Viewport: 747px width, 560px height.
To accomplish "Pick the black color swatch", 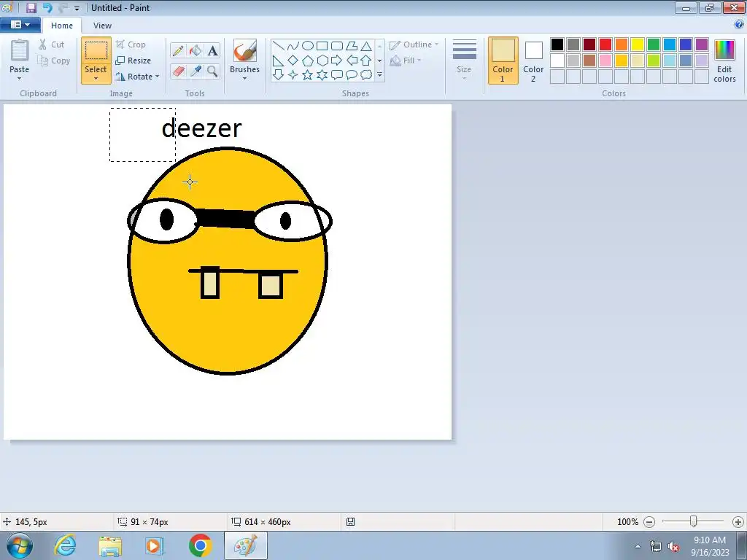I will tap(557, 44).
